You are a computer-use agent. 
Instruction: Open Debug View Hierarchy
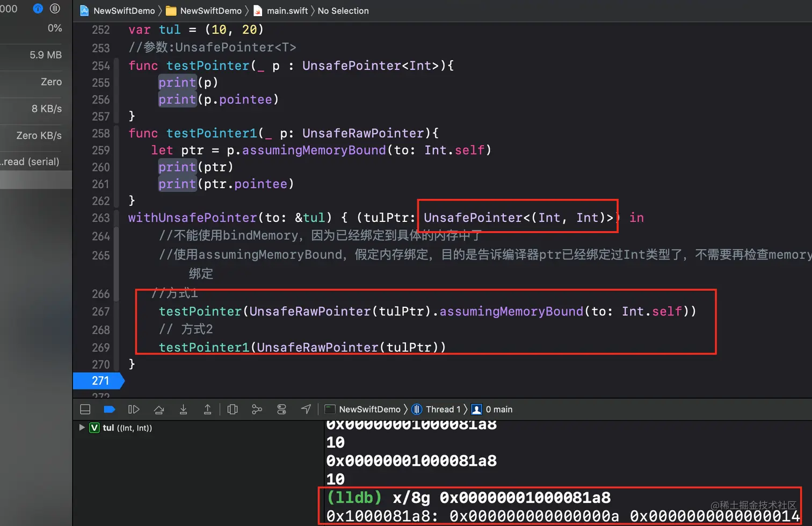click(233, 409)
